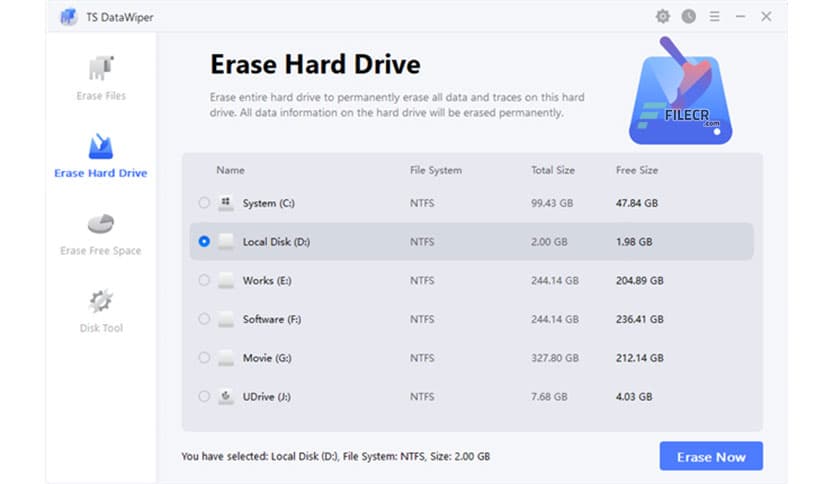Switch to the Erase Hard Drive label

coord(101,173)
